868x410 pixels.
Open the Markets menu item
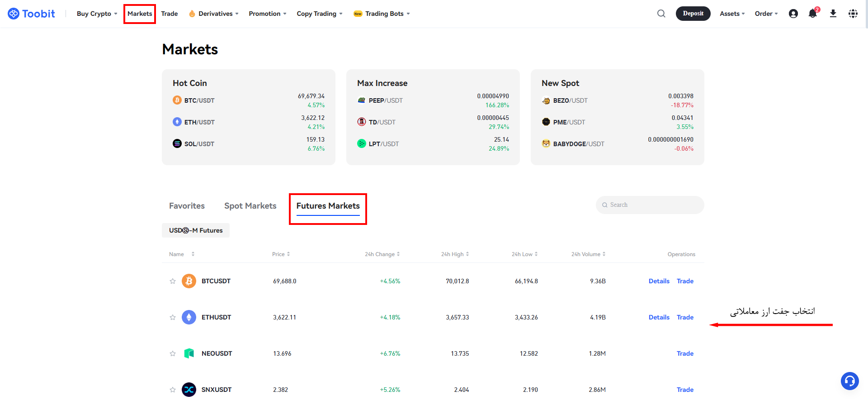point(140,14)
